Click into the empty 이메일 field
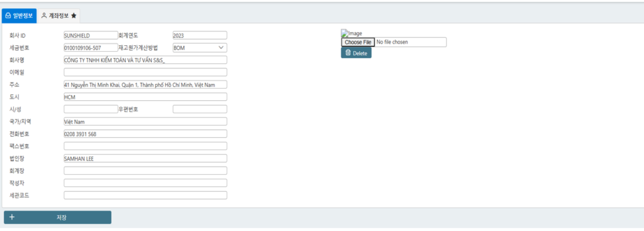The image size is (644, 231). click(145, 72)
